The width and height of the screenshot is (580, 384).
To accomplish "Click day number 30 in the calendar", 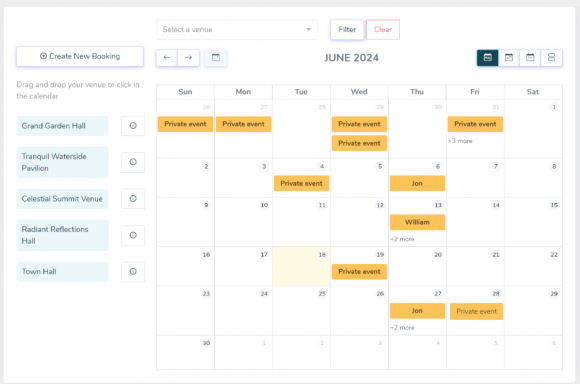I will 206,343.
